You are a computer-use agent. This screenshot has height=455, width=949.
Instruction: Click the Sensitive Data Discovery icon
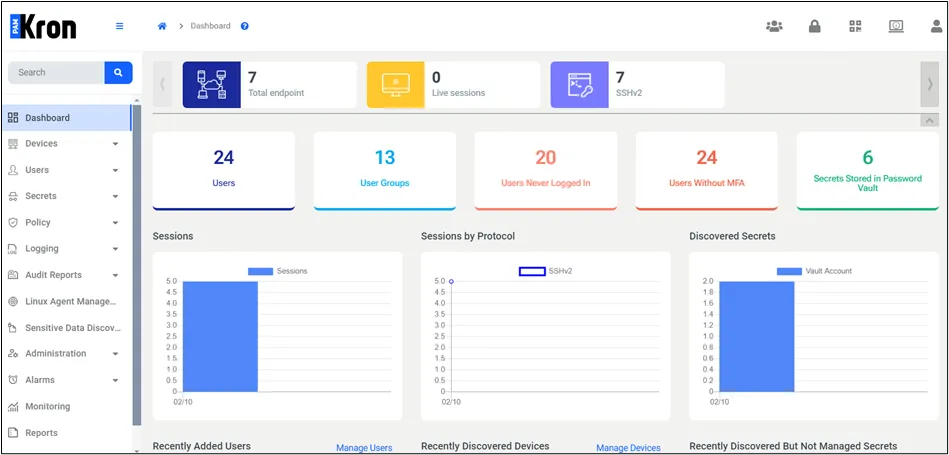pyautogui.click(x=13, y=328)
